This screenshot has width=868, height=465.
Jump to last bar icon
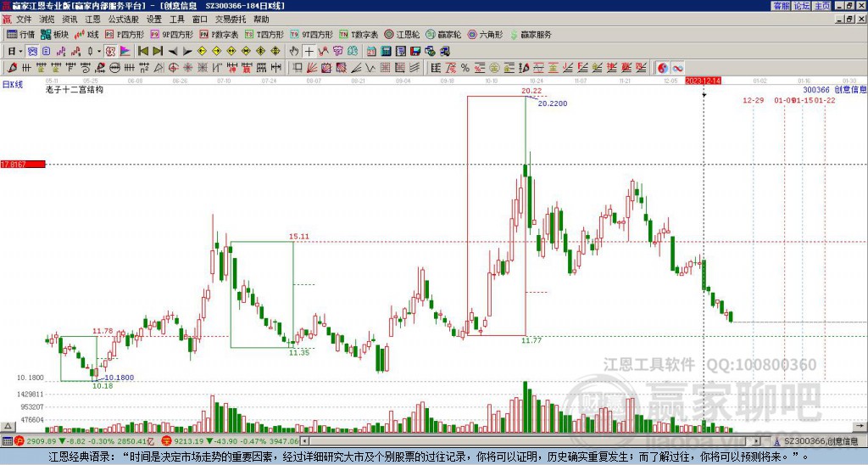(x=158, y=52)
